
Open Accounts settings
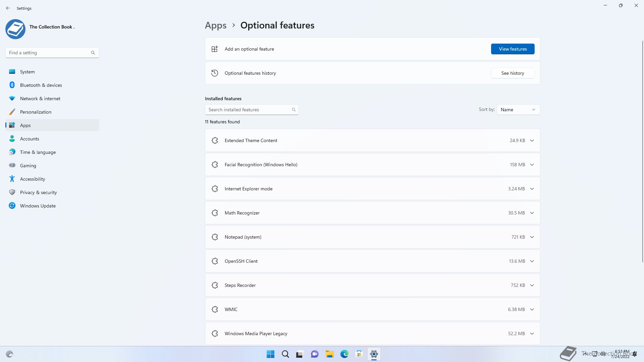(52, 139)
